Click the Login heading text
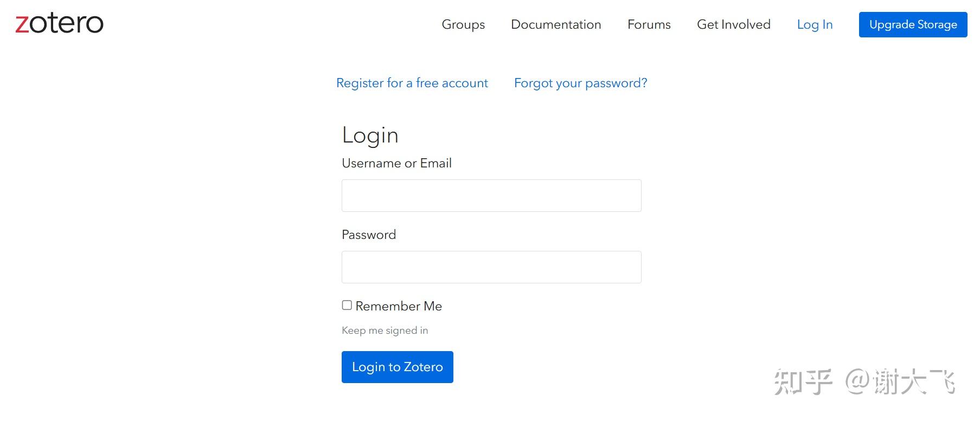Viewport: 980px width, 421px height. pyautogui.click(x=370, y=135)
